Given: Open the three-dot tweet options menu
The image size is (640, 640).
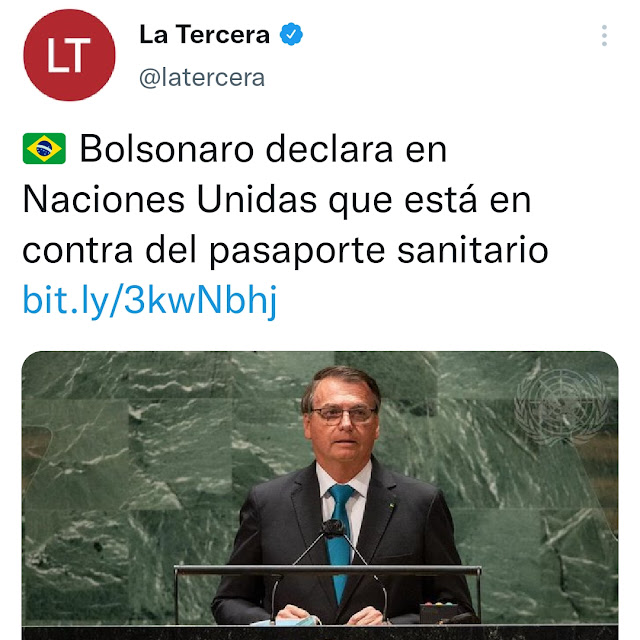Looking at the screenshot, I should (x=604, y=36).
